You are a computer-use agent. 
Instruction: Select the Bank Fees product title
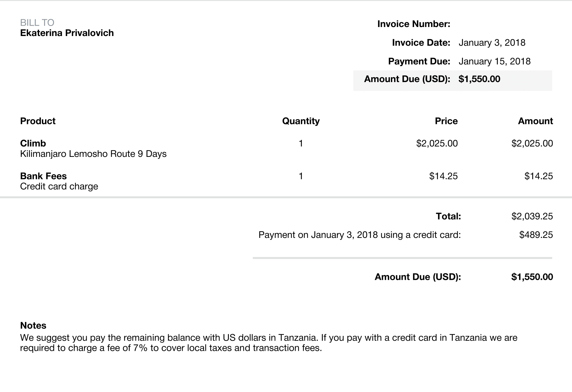tap(43, 176)
